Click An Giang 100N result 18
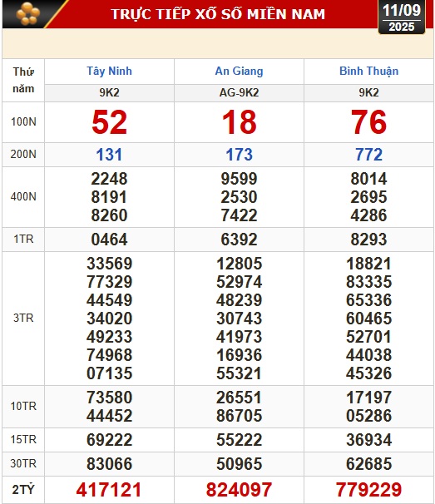The image size is (435, 504). point(240,122)
